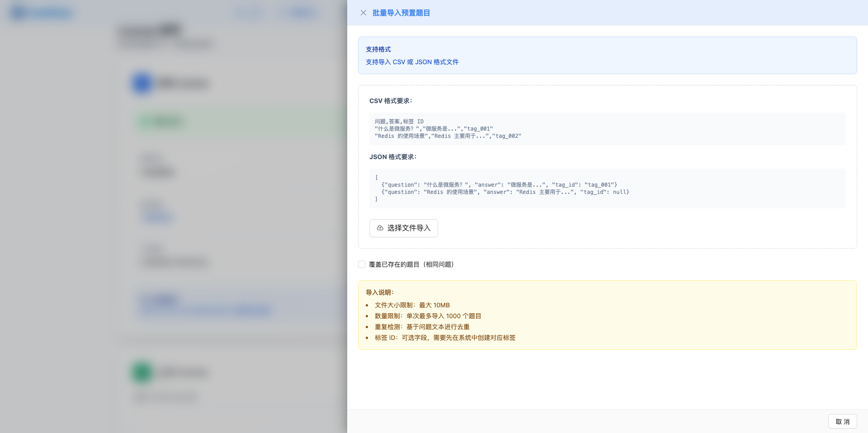Click the X icon beside the dialog title
The height and width of the screenshot is (433, 868).
tap(364, 13)
